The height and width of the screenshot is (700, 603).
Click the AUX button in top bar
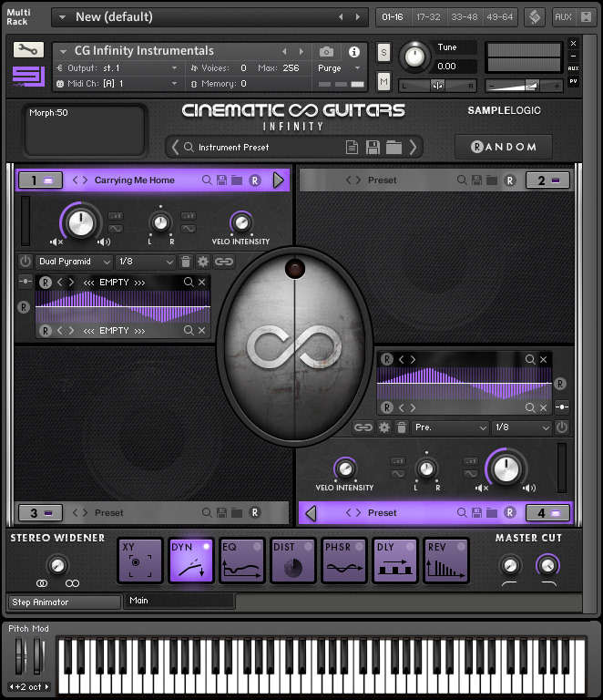[563, 17]
